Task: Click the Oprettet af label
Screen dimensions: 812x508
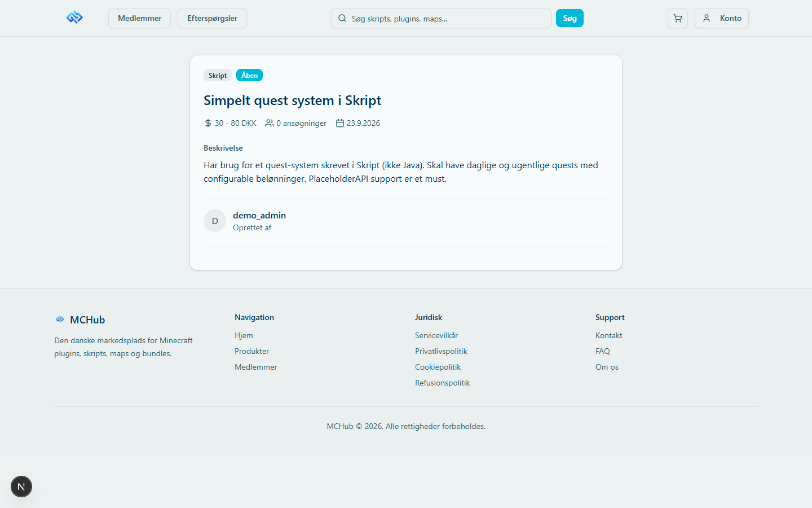Action: tap(252, 227)
